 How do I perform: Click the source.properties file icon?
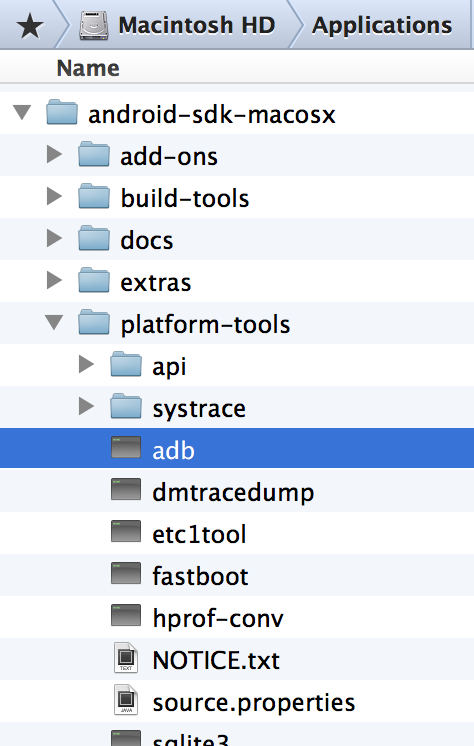click(126, 700)
